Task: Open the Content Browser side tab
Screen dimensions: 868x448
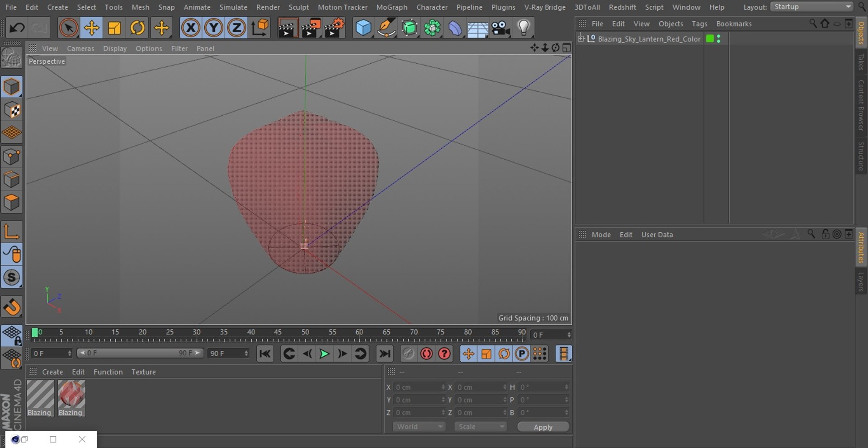Action: 861,105
